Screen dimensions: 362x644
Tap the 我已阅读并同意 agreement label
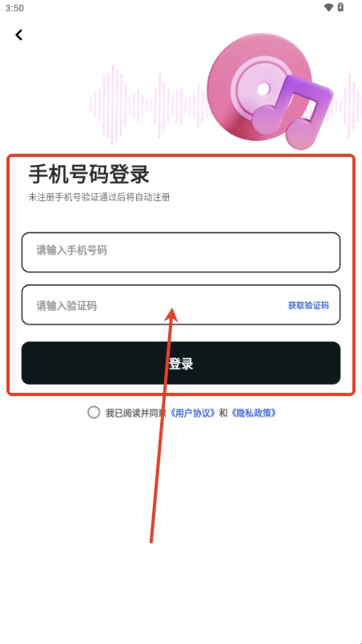136,413
